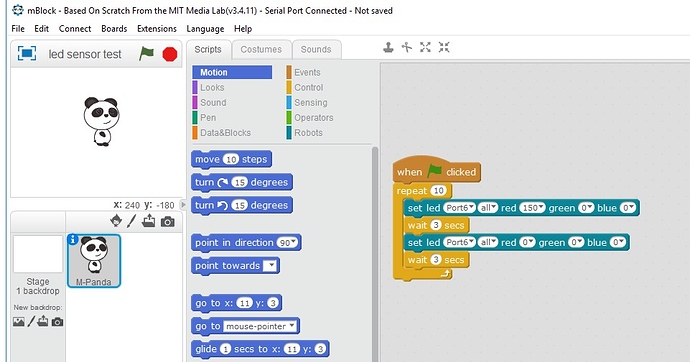Select the shrink sprite tool
This screenshot has width=690, height=362.
point(444,48)
